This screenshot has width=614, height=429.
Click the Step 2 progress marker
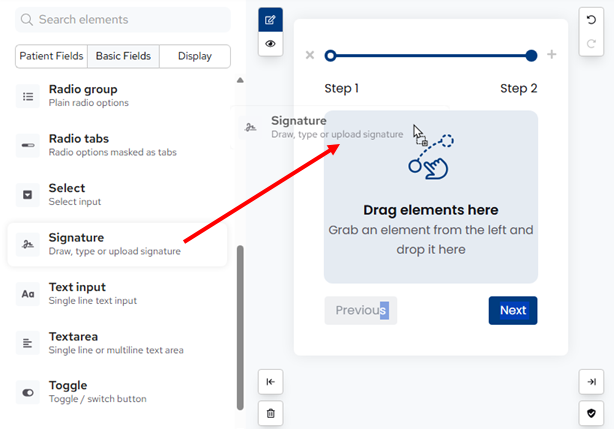tap(531, 56)
